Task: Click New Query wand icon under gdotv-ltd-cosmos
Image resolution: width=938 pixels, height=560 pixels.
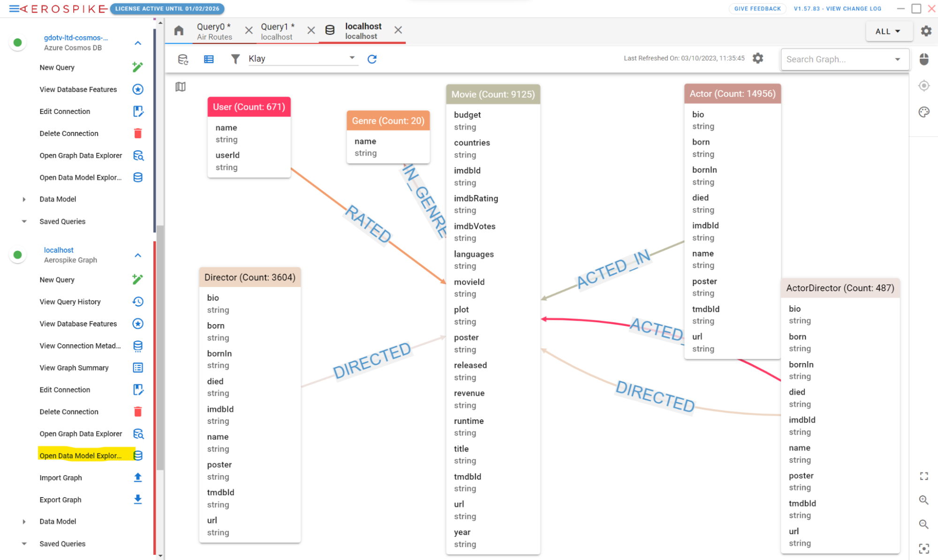Action: click(x=137, y=67)
